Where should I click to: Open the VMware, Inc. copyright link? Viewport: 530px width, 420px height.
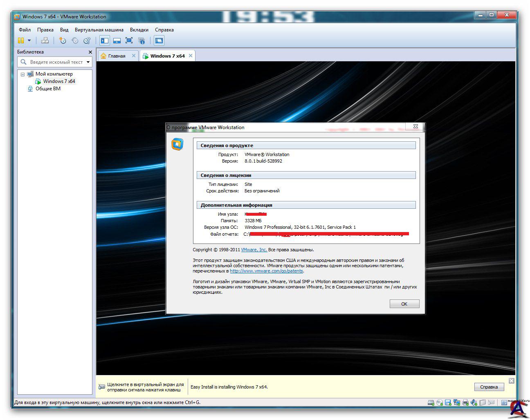pos(254,250)
